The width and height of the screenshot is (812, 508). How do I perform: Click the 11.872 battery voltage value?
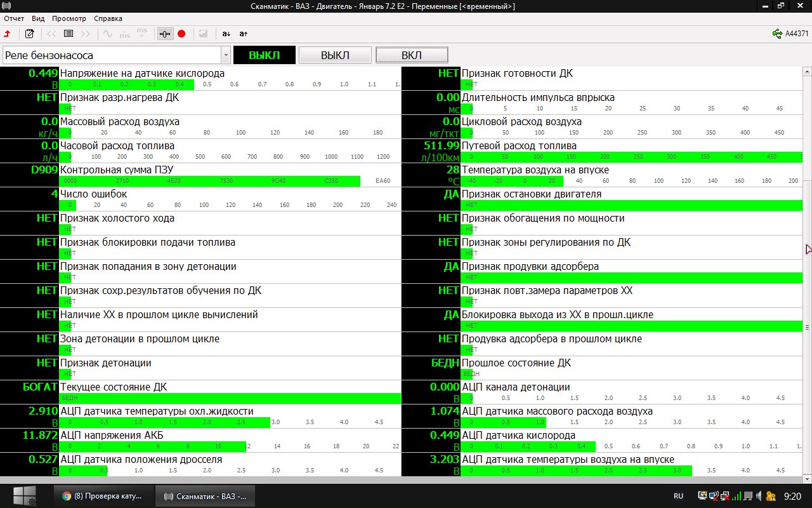pyautogui.click(x=40, y=435)
